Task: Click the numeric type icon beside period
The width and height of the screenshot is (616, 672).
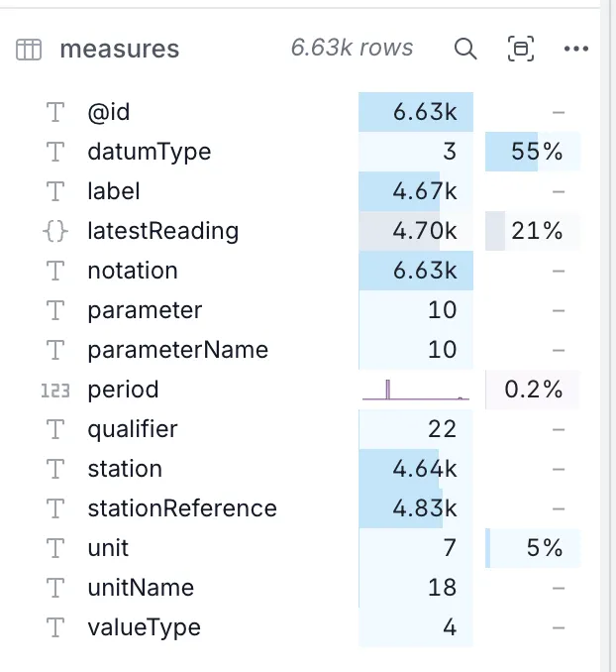Action: pyautogui.click(x=55, y=390)
